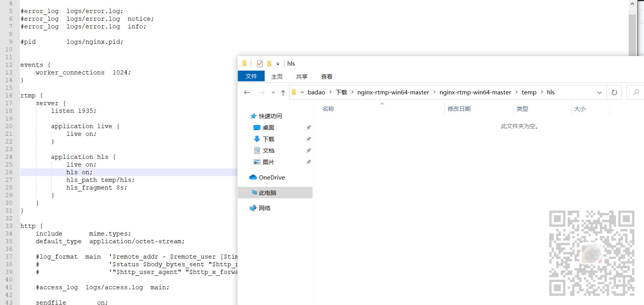
Task: Select 快速访问 in the navigation pane
Action: point(270,116)
